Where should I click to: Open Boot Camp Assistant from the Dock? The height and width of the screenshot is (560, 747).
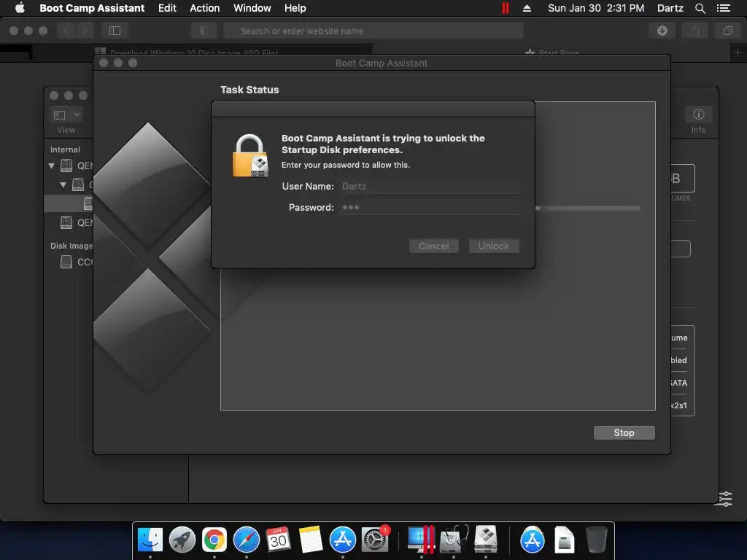point(485,540)
